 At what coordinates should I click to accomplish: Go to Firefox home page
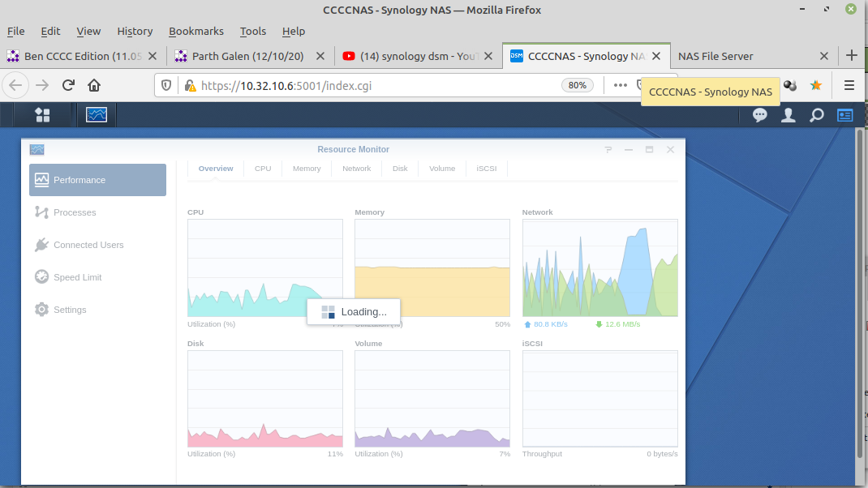[x=94, y=85]
